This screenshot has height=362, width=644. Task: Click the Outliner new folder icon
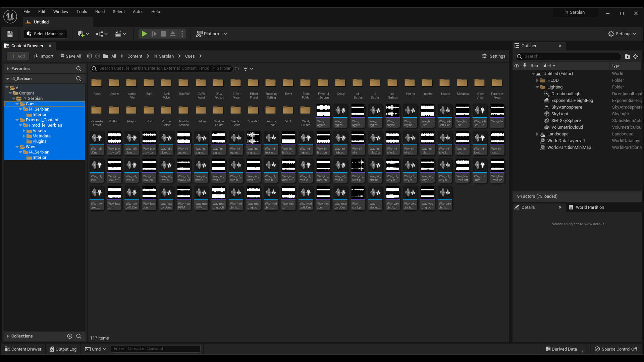[627, 57]
